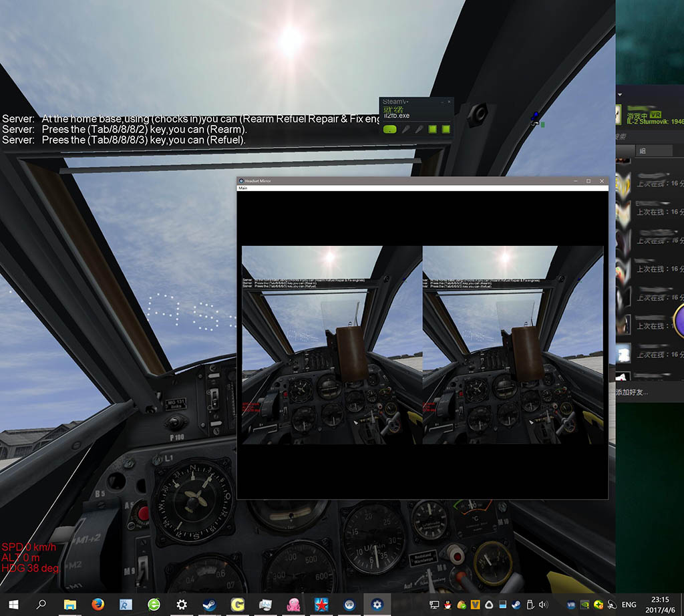Click the last green base station icon
This screenshot has height=616, width=684.
(446, 129)
